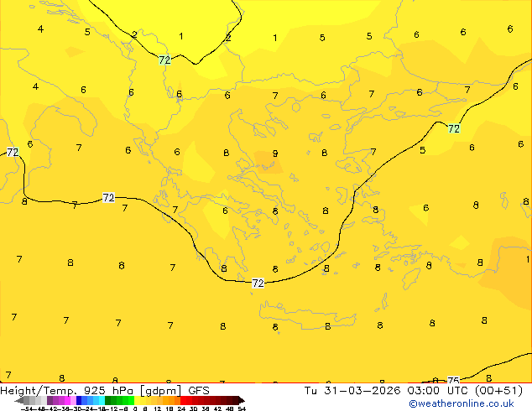
Task: Click the 72 contour label at far right
Action: coord(454,129)
